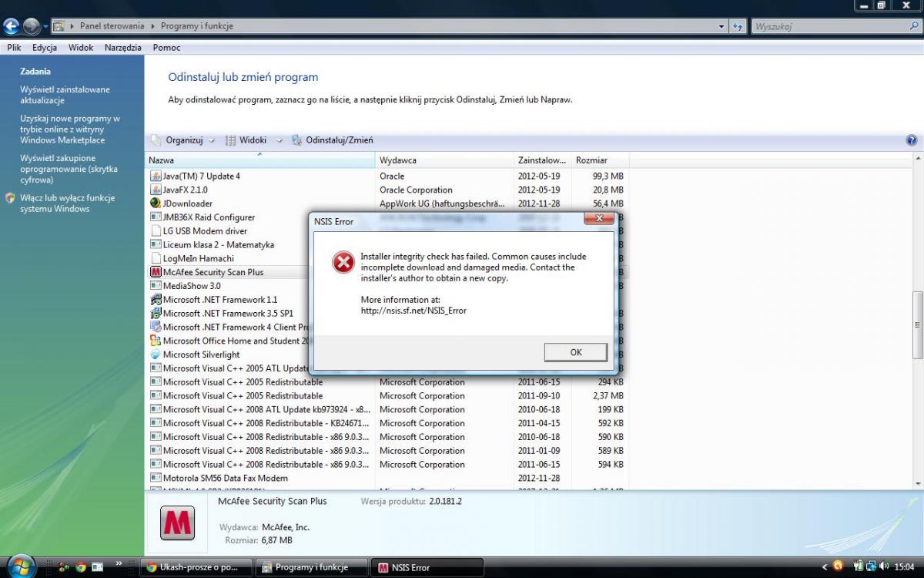Click the JDownloader globe icon in list
Screen dimensions: 924x578
point(156,203)
